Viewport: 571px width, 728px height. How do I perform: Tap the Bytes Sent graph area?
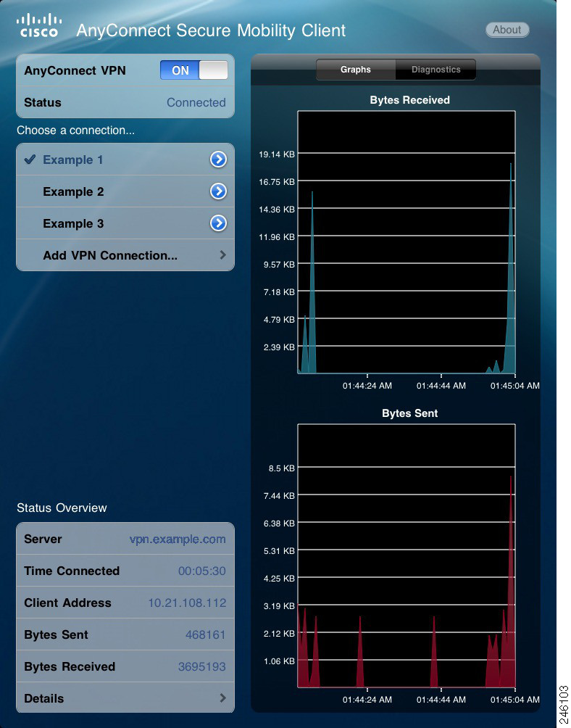point(406,555)
